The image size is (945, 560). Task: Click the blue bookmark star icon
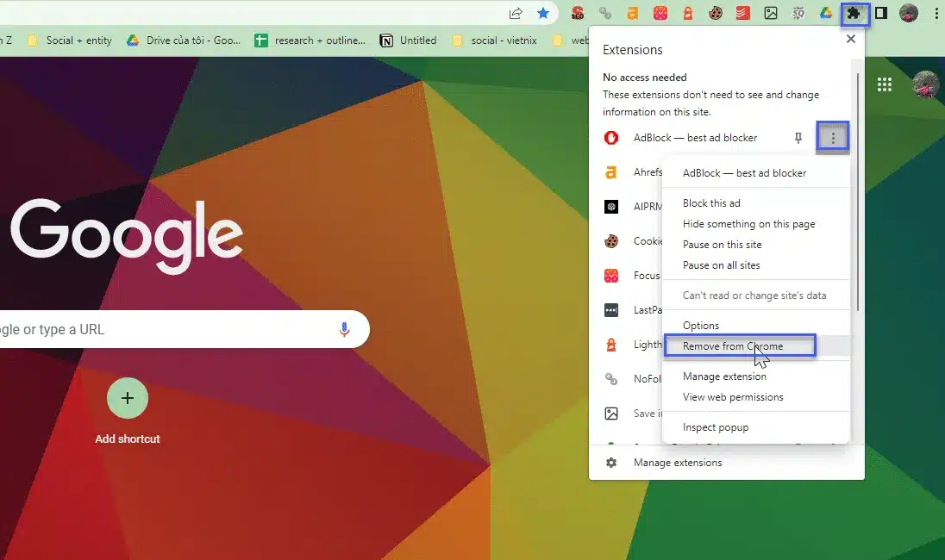(x=543, y=13)
